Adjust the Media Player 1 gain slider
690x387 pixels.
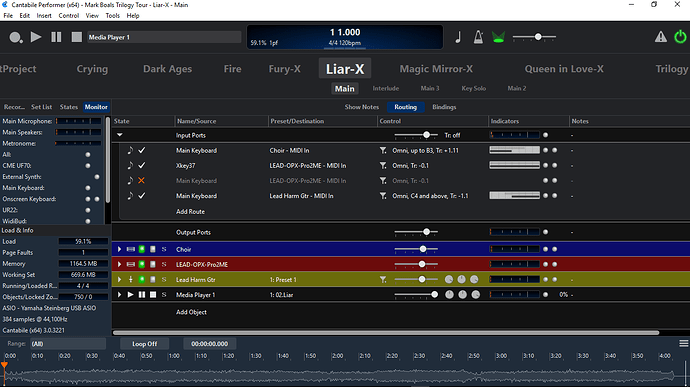coord(416,295)
